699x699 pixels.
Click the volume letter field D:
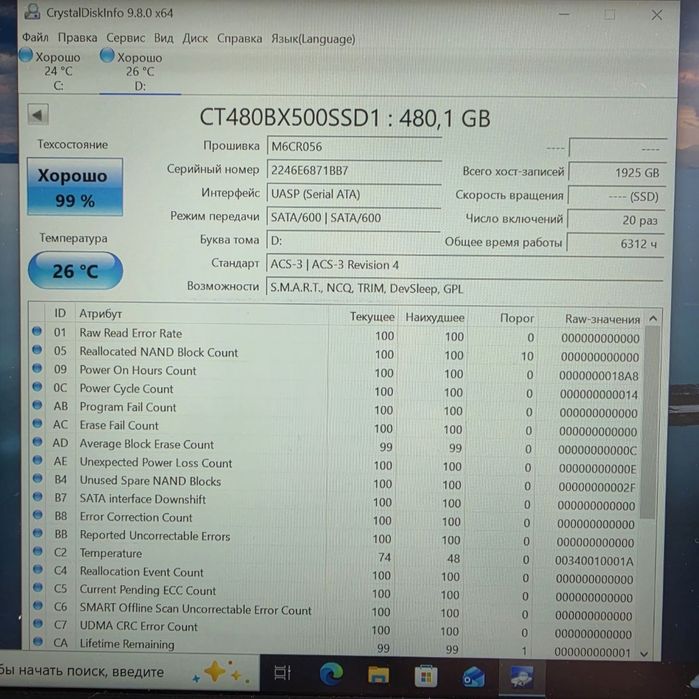click(x=353, y=241)
